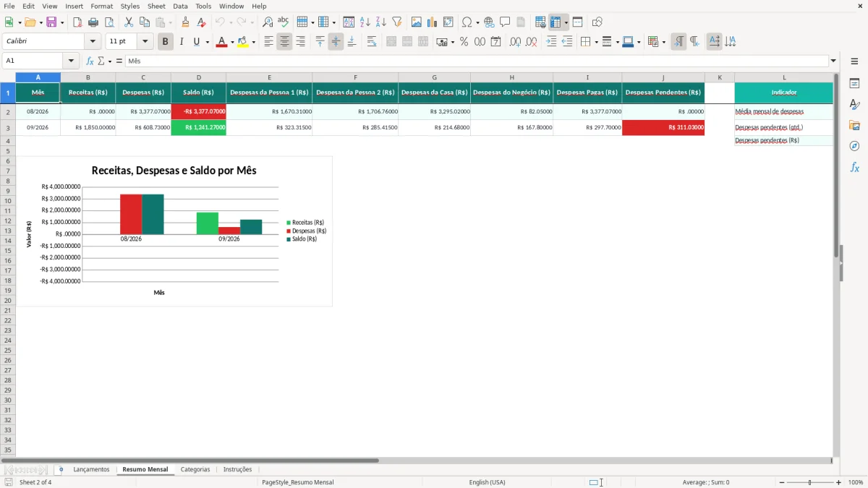Open the font color dropdown arrow
868x488 pixels.
point(231,42)
